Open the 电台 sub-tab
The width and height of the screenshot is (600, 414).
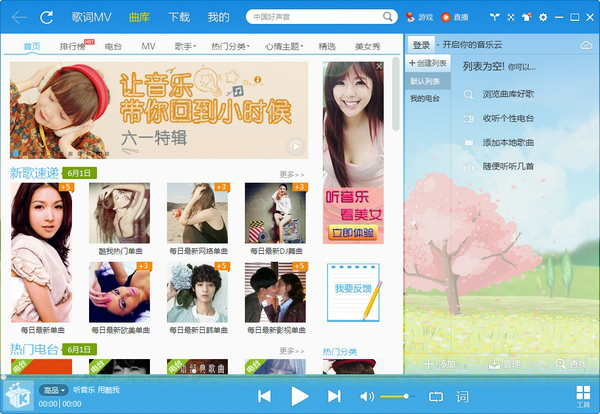(113, 47)
